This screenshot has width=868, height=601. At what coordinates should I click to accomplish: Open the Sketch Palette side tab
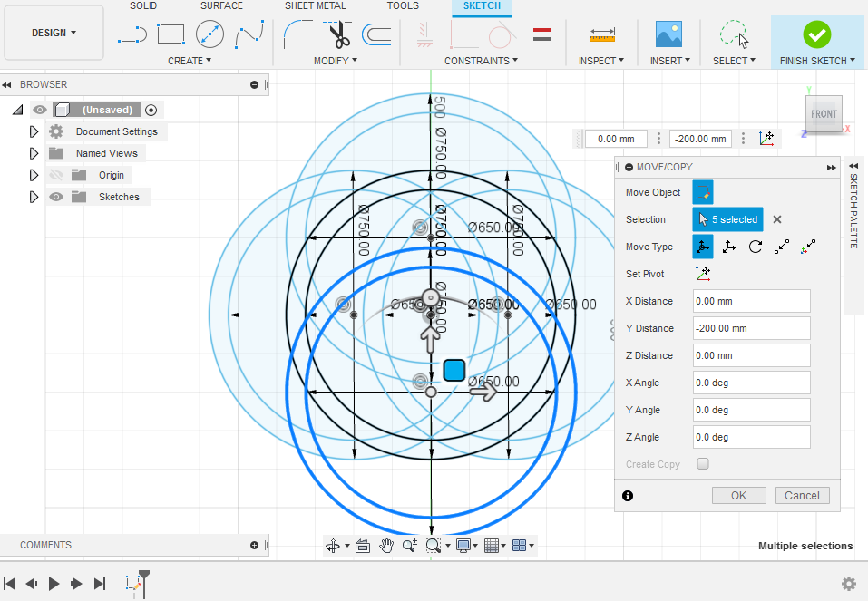coord(853,210)
